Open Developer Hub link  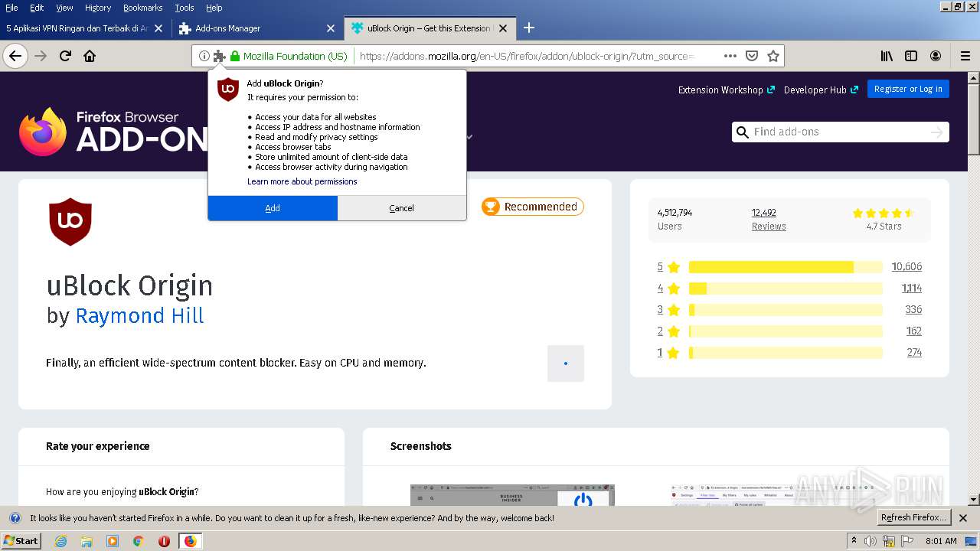tap(821, 90)
